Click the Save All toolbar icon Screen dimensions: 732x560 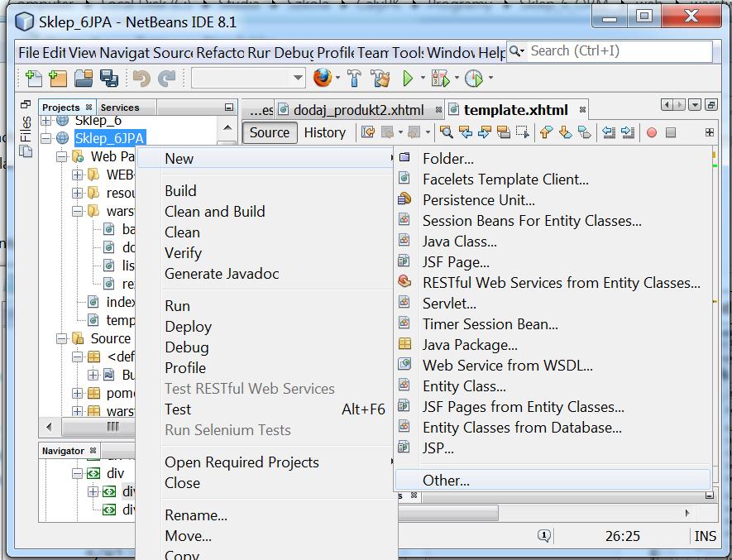pyautogui.click(x=109, y=78)
